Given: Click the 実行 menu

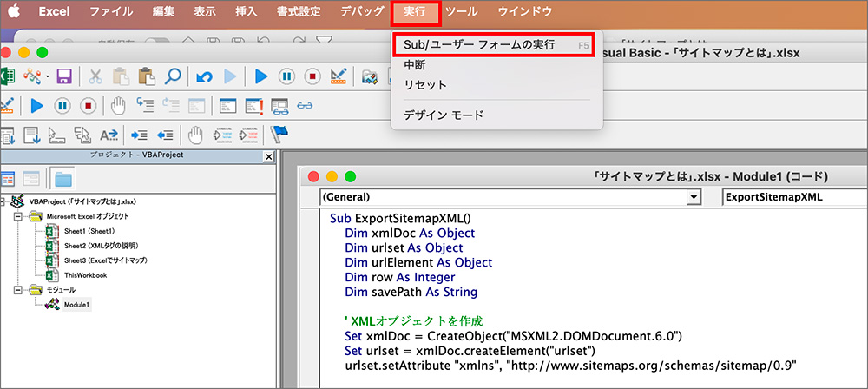Looking at the screenshot, I should [x=416, y=13].
